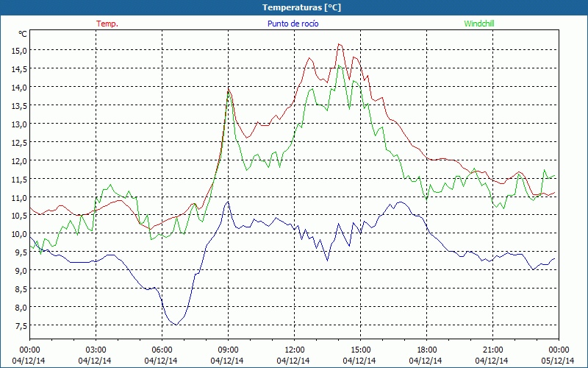Select the red 'Temp.' legend label
Screen dimensions: 588x368
107,24
